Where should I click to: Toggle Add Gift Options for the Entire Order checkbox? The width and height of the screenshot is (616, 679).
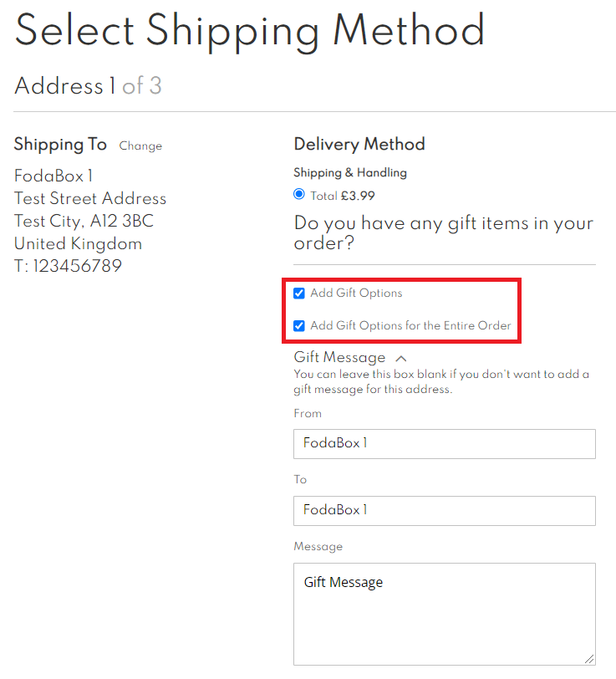pos(299,325)
